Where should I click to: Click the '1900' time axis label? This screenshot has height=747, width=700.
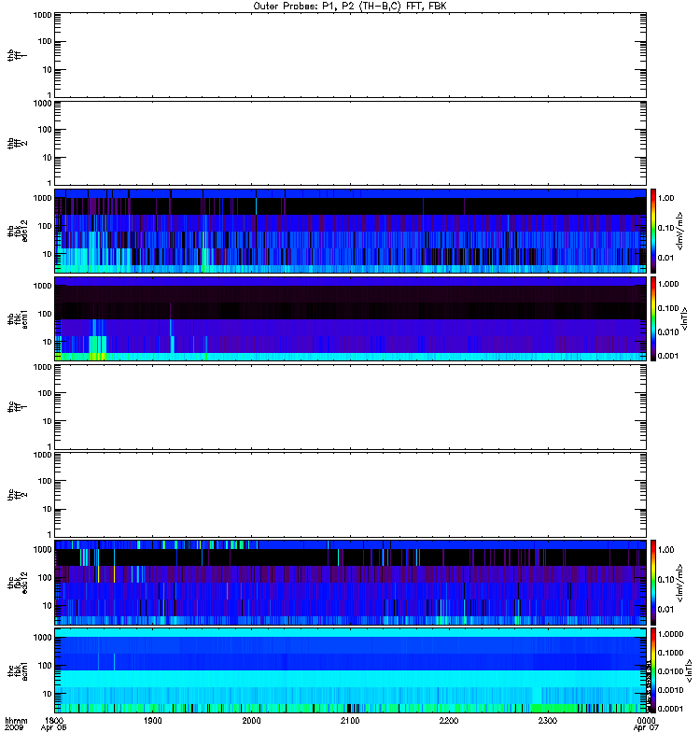click(x=153, y=721)
